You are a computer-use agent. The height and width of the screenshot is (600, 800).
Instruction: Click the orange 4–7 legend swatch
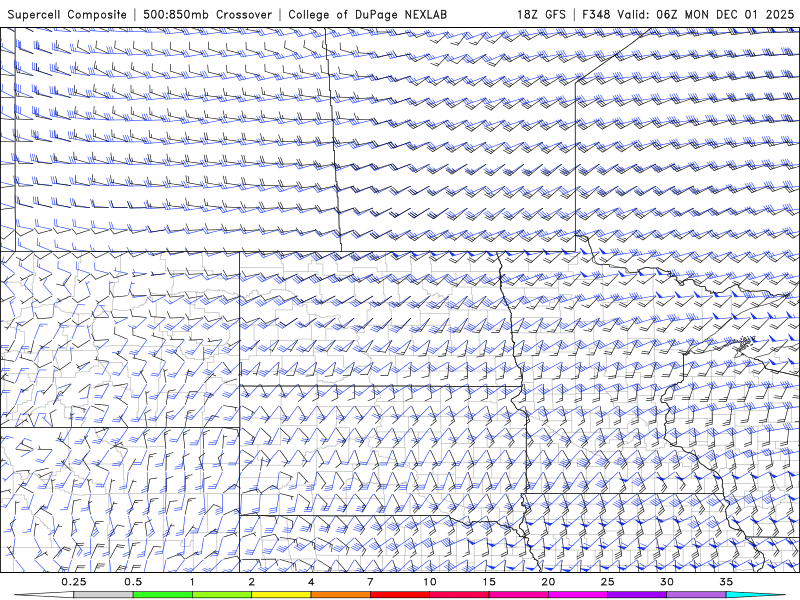(340, 595)
